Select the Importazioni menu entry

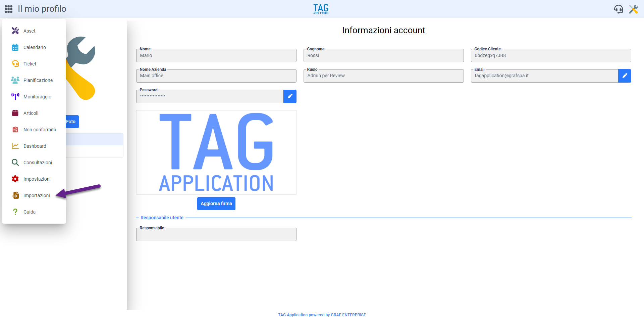[34, 195]
